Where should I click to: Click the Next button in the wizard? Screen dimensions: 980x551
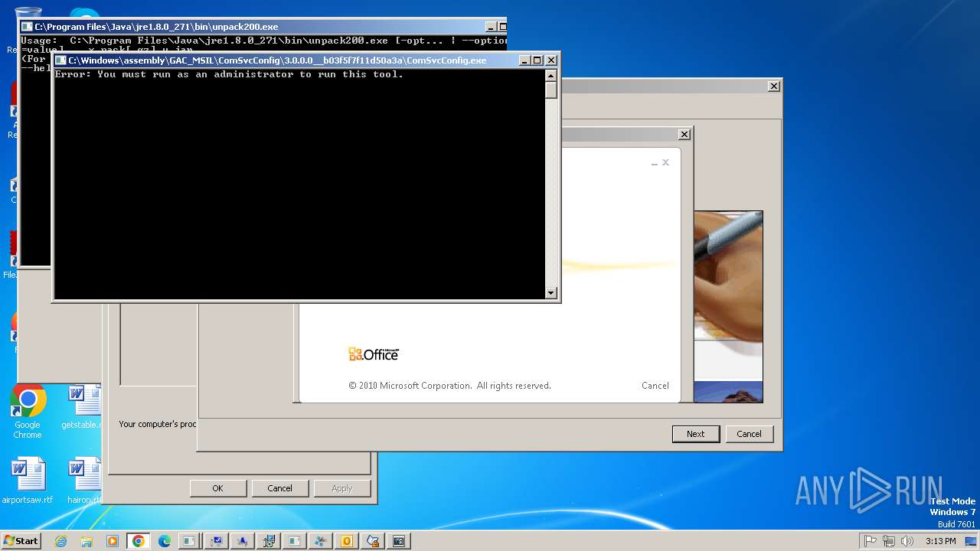click(x=695, y=434)
